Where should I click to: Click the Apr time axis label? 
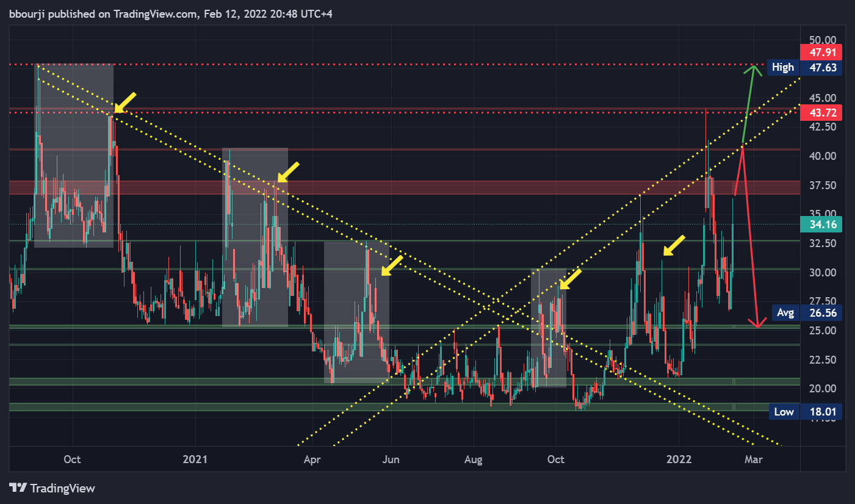(312, 459)
